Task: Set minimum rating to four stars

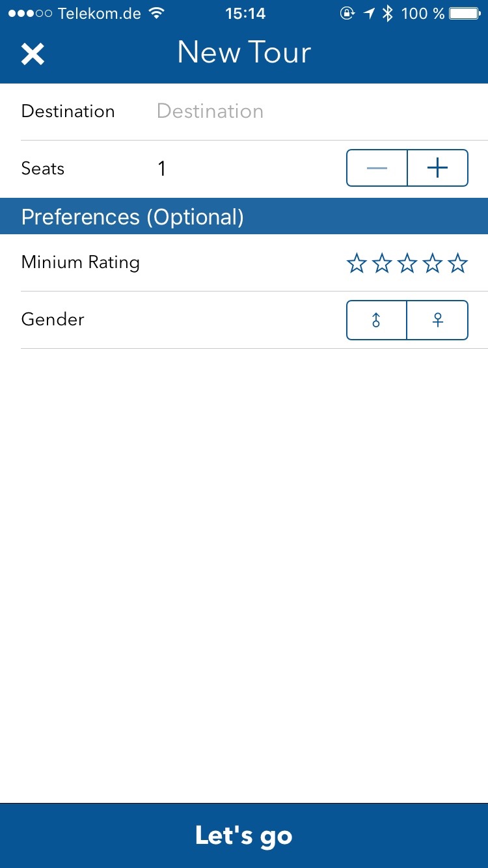Action: [x=433, y=264]
